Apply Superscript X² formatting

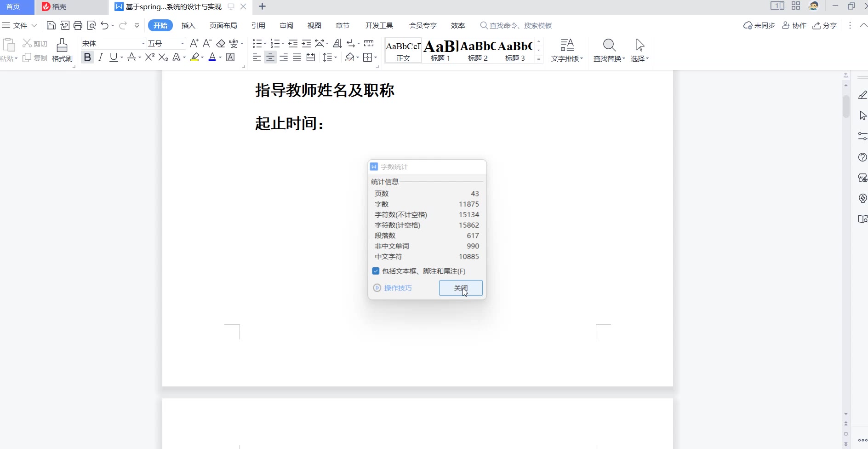point(149,57)
